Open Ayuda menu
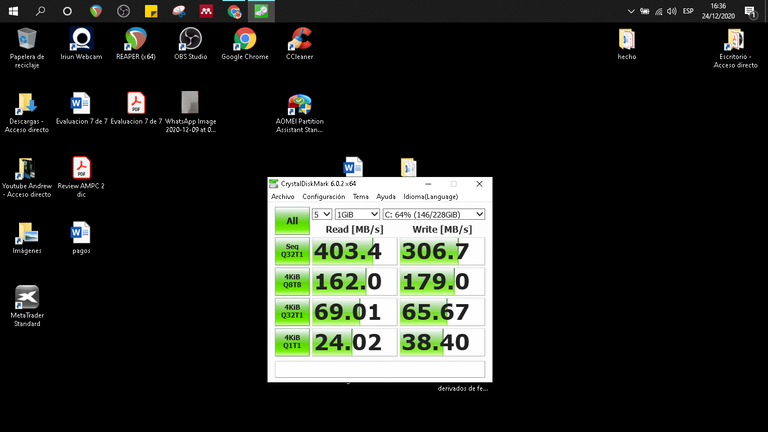Viewport: 768px width, 432px height. 385,196
